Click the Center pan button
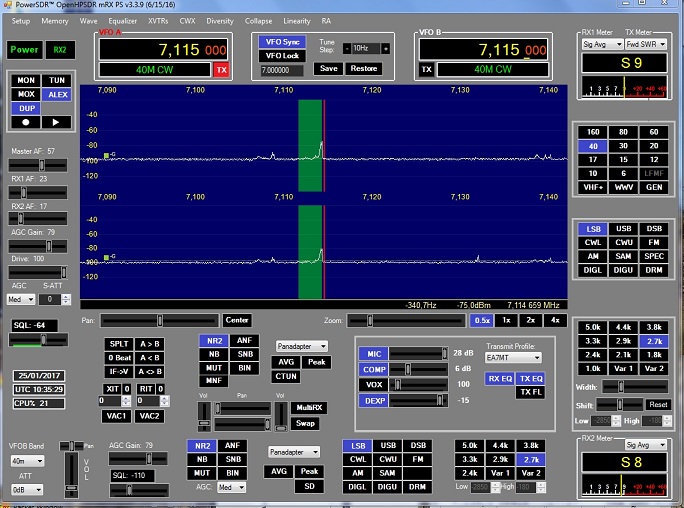This screenshot has height=508, width=684. pos(237,320)
